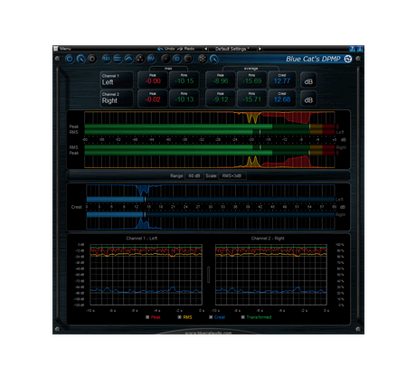
Task: Select next preset with the right arrow
Action: (x=260, y=49)
